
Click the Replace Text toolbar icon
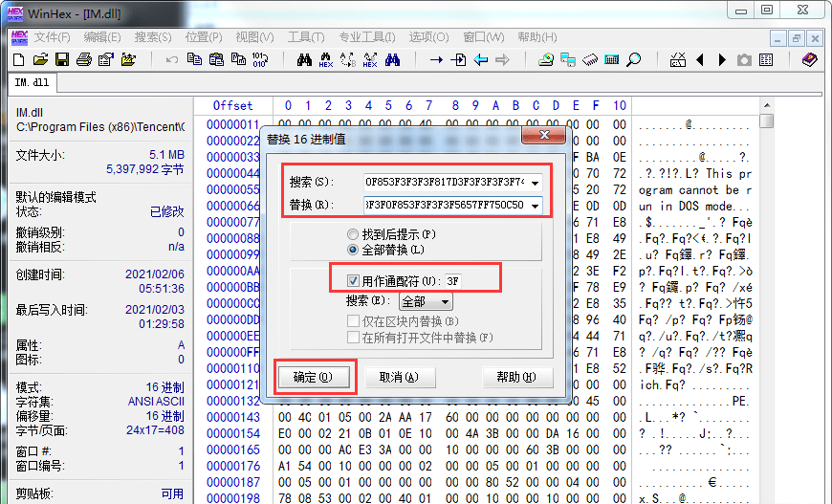click(348, 59)
